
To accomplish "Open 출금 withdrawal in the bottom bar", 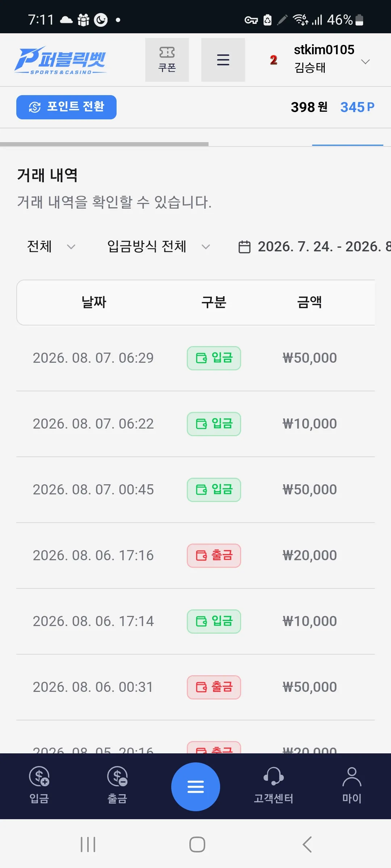I will (x=117, y=786).
